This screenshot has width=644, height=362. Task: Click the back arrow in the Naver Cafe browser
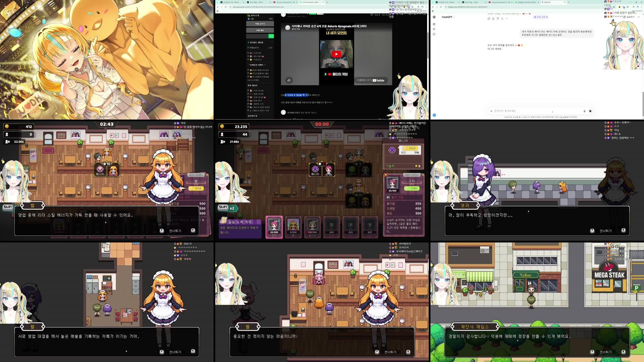pyautogui.click(x=218, y=7)
